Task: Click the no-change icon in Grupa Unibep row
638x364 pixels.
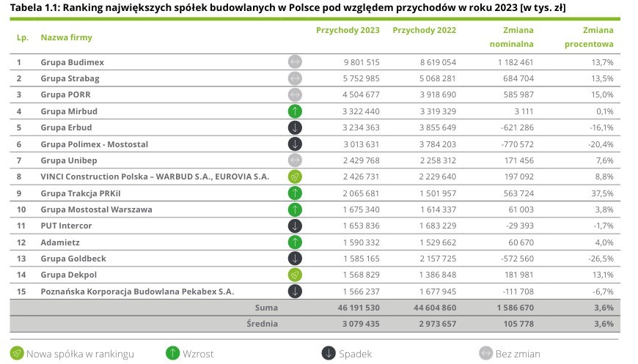Action: coord(295,160)
